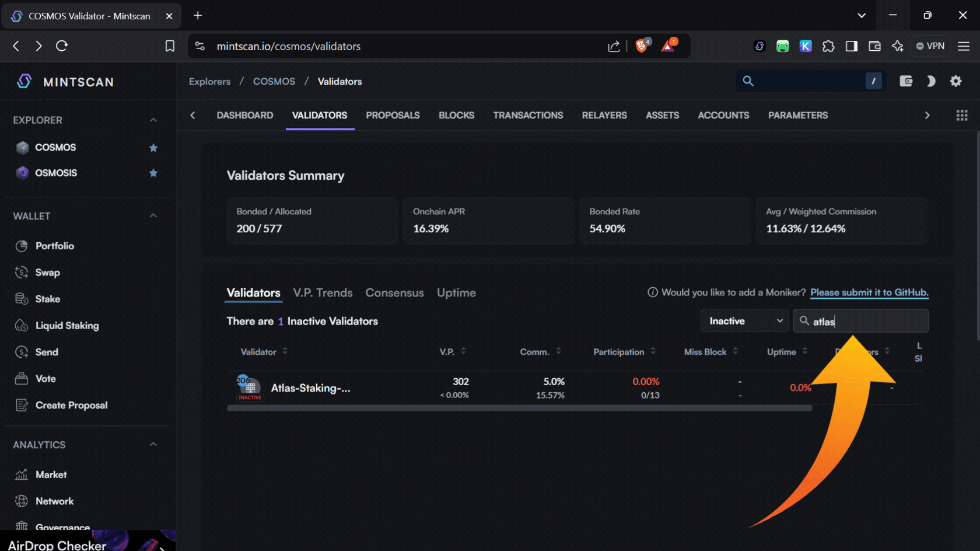Open the apps grid menu icon
980x551 pixels.
(962, 116)
